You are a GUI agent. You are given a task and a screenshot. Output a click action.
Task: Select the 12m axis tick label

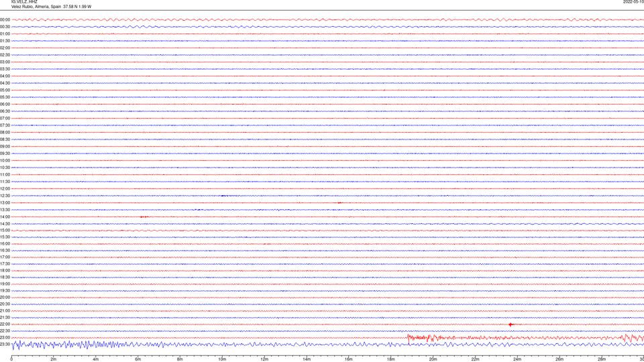click(x=264, y=359)
